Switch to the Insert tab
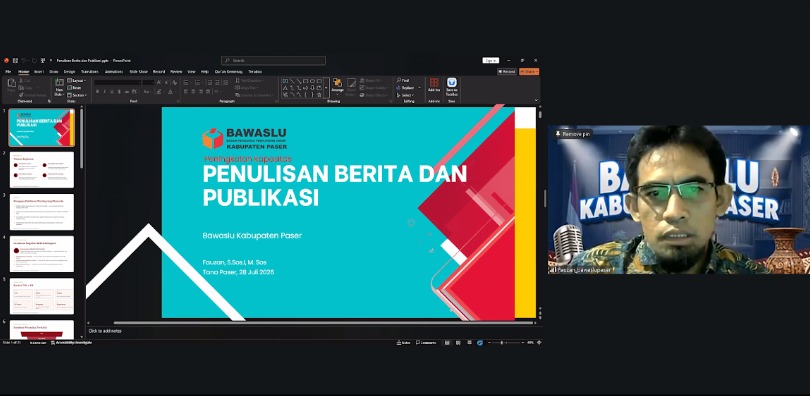 39,71
